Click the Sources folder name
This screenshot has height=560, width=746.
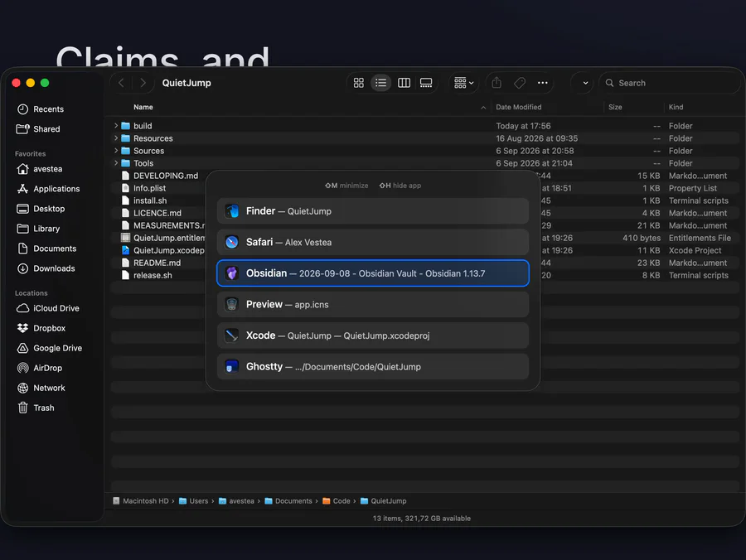(x=148, y=151)
